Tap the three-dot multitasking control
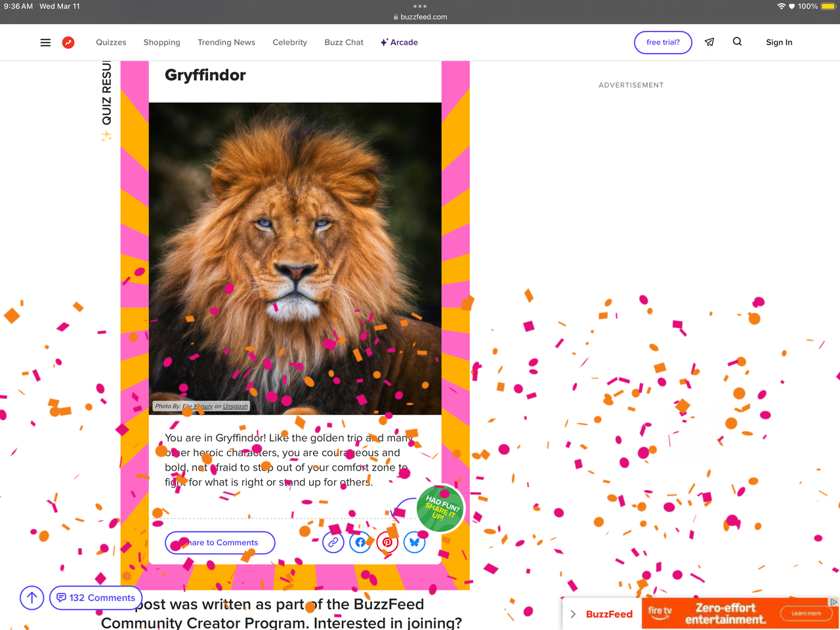840x630 pixels. click(420, 6)
